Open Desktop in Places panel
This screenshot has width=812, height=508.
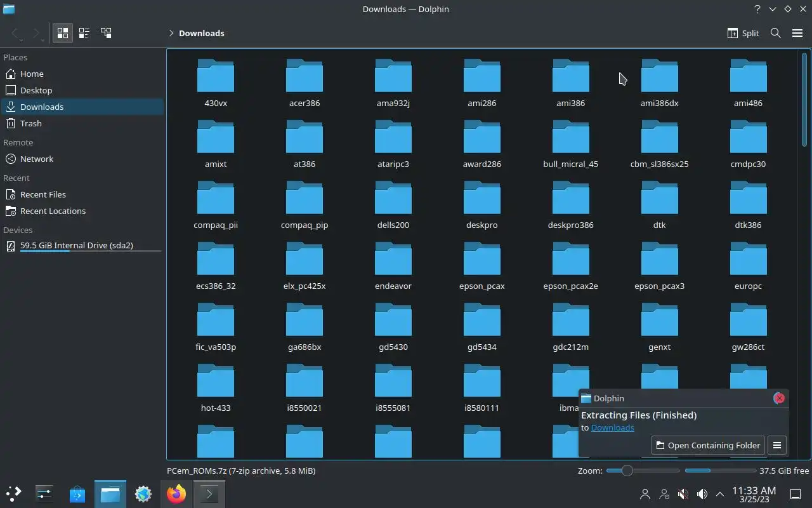click(82, 90)
